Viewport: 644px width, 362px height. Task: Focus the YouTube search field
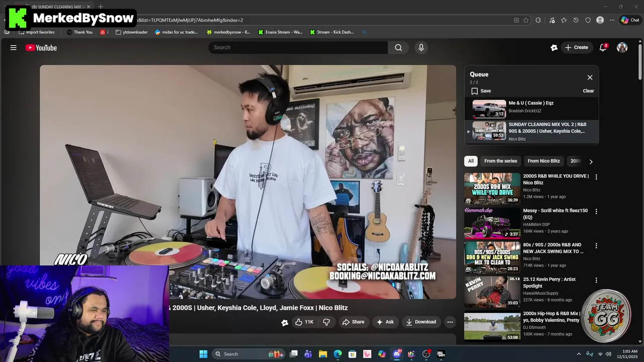[298, 47]
